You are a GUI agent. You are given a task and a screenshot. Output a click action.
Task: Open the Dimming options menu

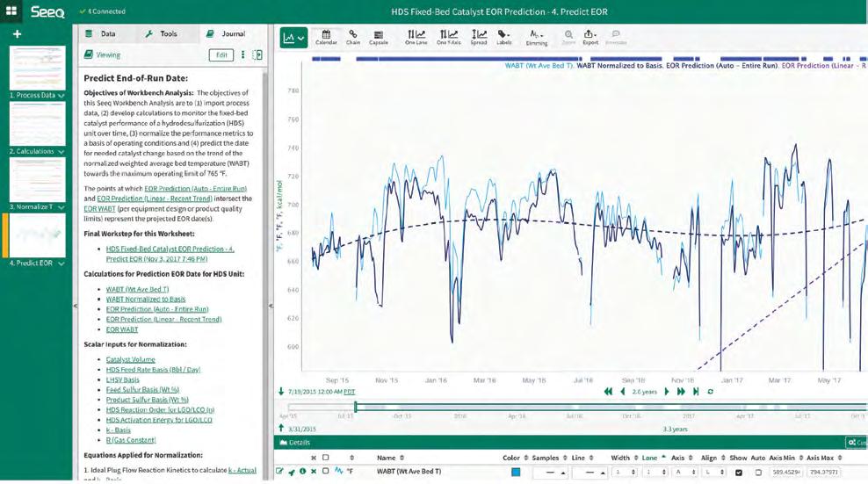[x=537, y=37]
